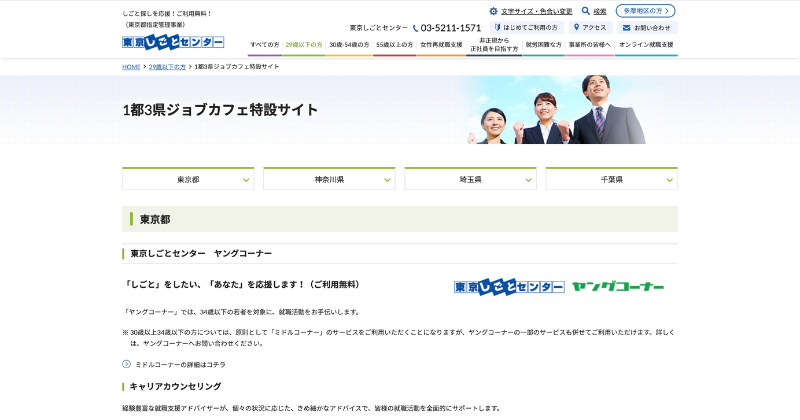Click the map pin icon on アクセス
The image size is (800, 420).
tap(577, 28)
